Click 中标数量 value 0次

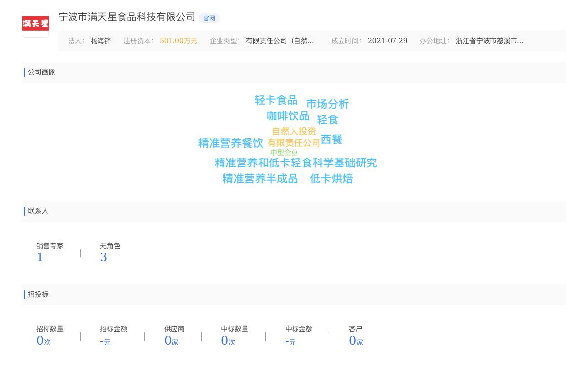tap(228, 341)
